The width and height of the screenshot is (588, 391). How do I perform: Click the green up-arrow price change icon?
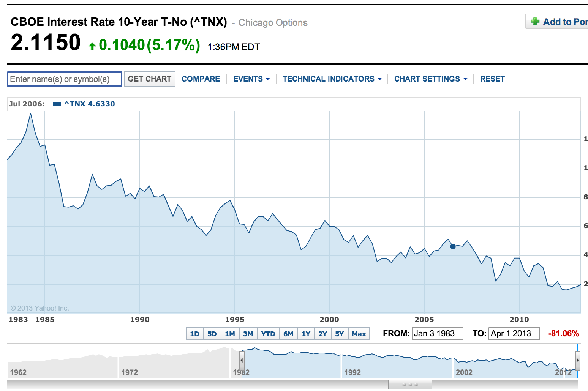click(x=92, y=46)
